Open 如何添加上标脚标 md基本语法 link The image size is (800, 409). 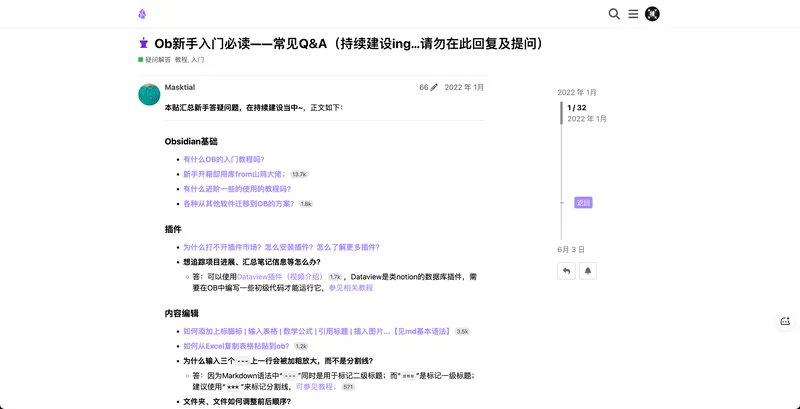click(317, 331)
